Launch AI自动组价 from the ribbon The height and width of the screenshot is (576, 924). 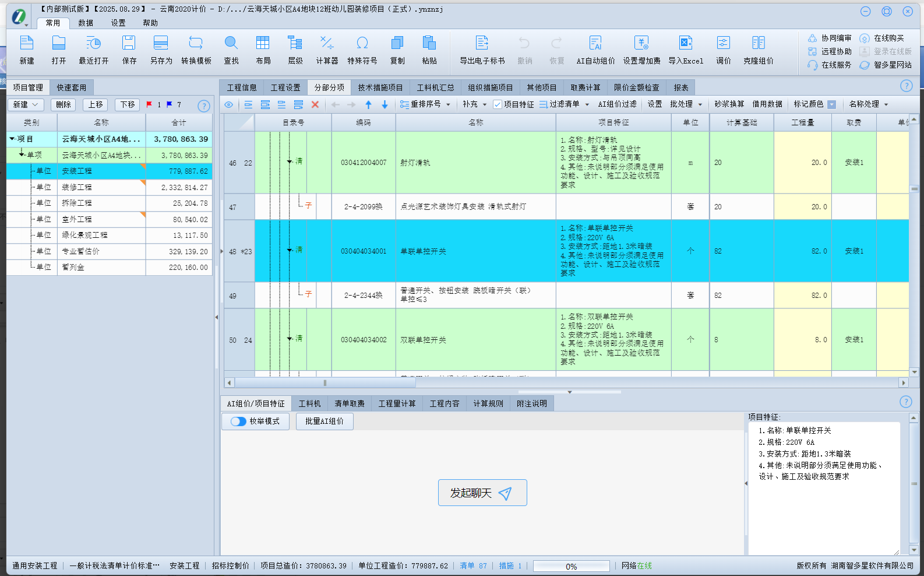point(595,44)
